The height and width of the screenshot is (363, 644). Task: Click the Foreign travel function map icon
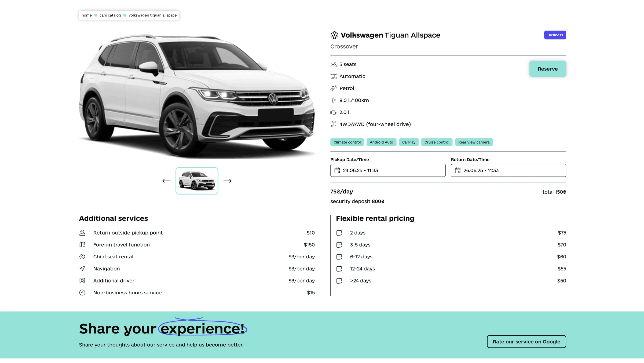(x=82, y=245)
